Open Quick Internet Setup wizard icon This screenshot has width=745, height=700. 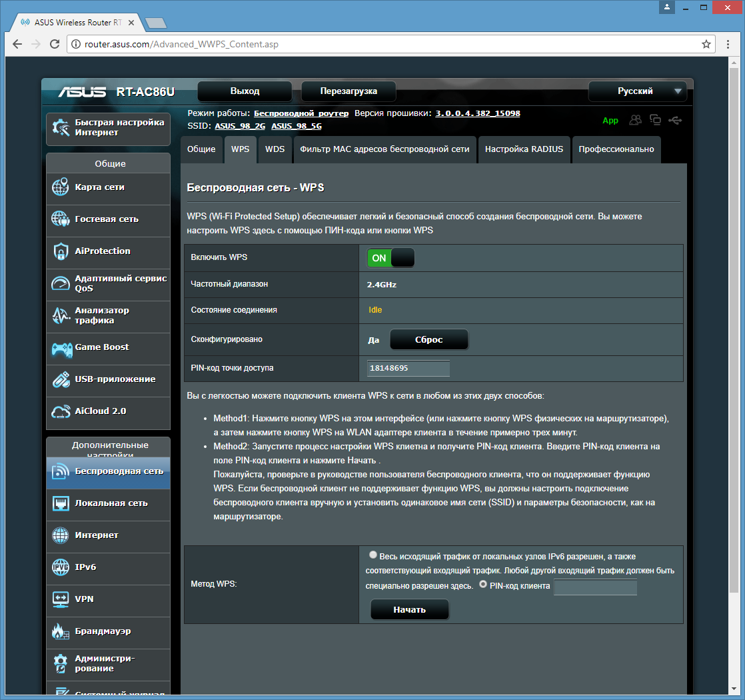tap(61, 127)
